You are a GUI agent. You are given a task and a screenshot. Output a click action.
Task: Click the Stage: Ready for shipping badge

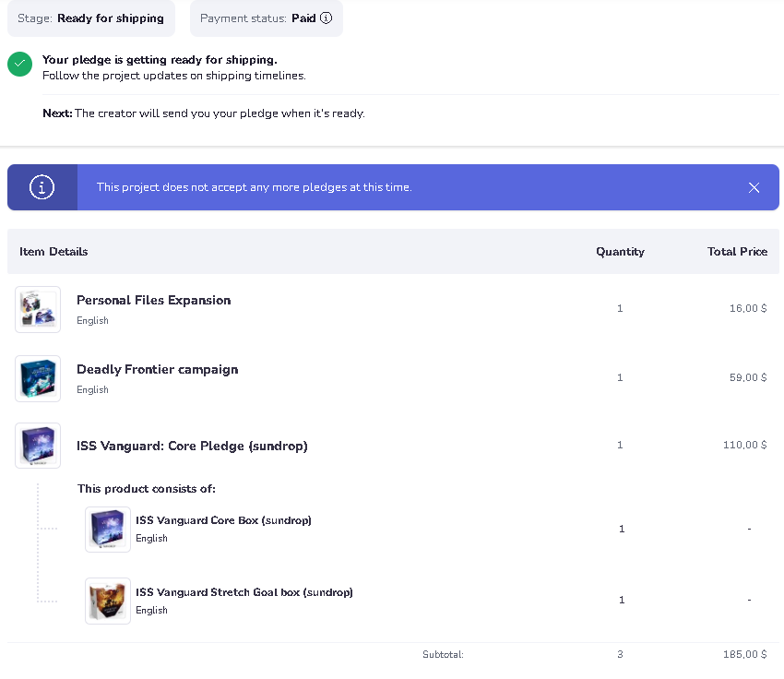click(x=90, y=18)
